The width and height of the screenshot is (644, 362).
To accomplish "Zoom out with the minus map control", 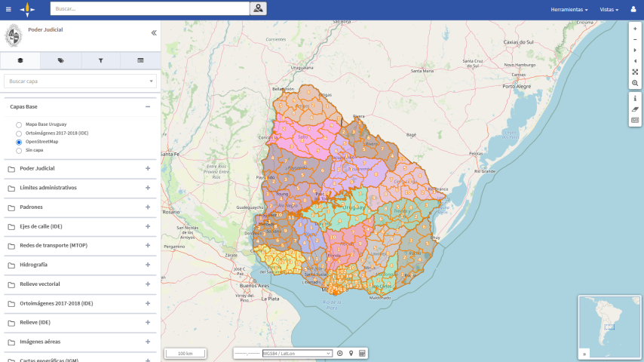I will click(635, 40).
